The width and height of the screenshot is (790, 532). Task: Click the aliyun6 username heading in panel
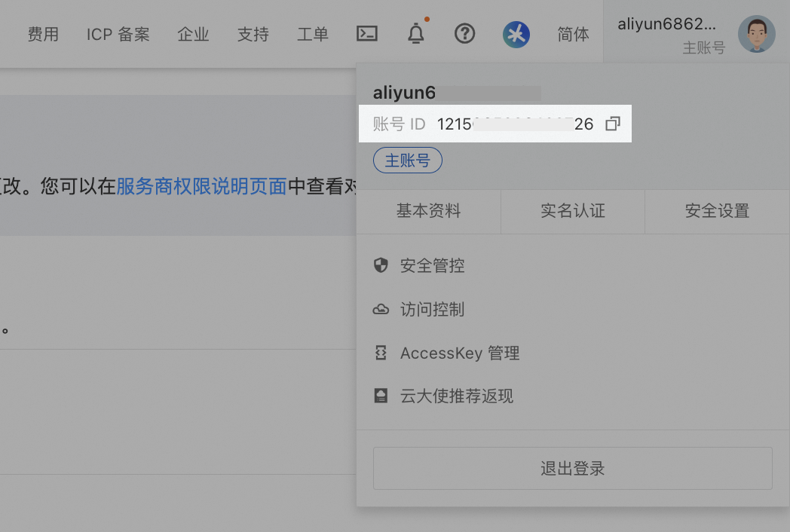(404, 93)
